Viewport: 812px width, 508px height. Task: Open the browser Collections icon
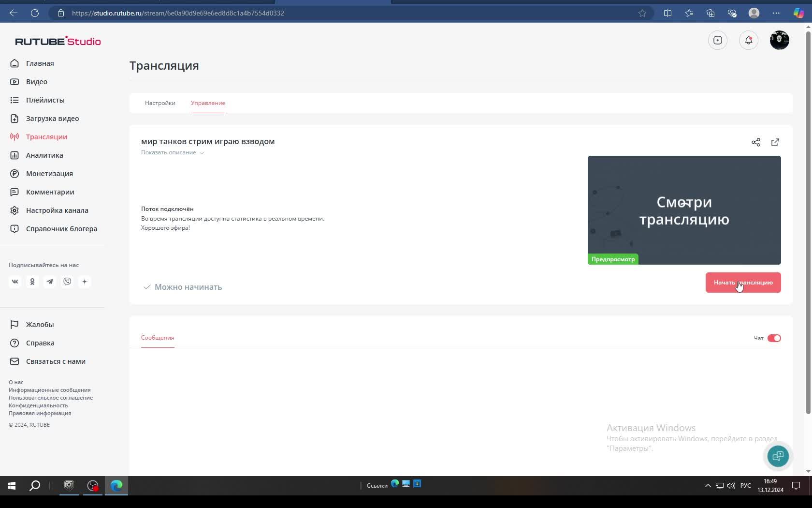(710, 13)
